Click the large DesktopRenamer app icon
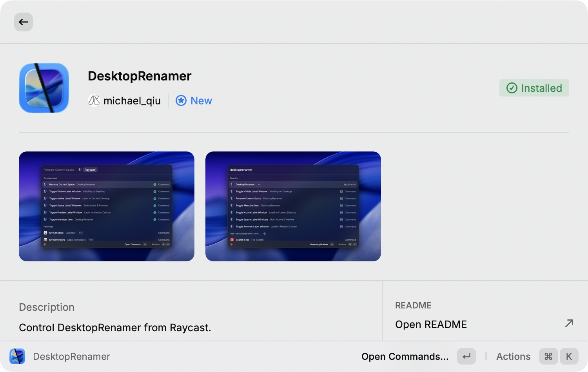The width and height of the screenshot is (588, 372). coord(44,88)
